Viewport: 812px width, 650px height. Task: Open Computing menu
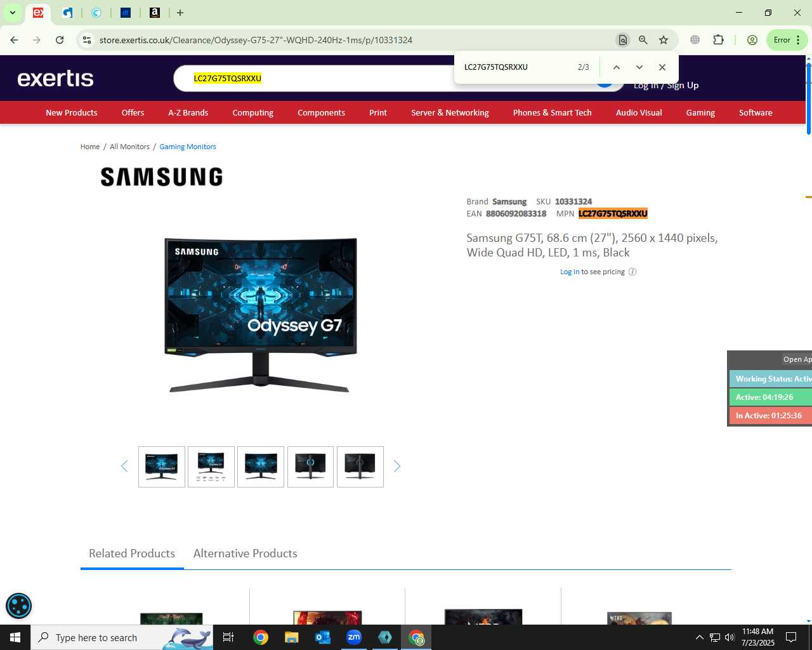pos(252,112)
